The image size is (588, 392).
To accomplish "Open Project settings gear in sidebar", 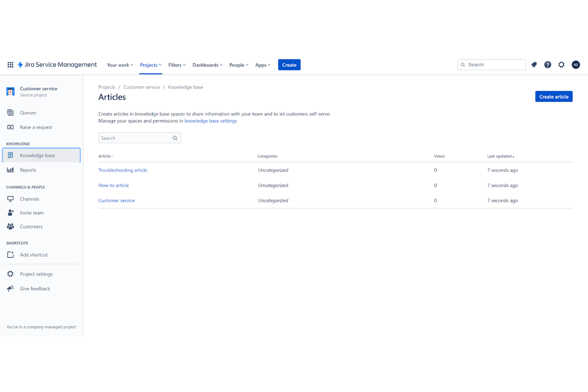I will 10,274.
